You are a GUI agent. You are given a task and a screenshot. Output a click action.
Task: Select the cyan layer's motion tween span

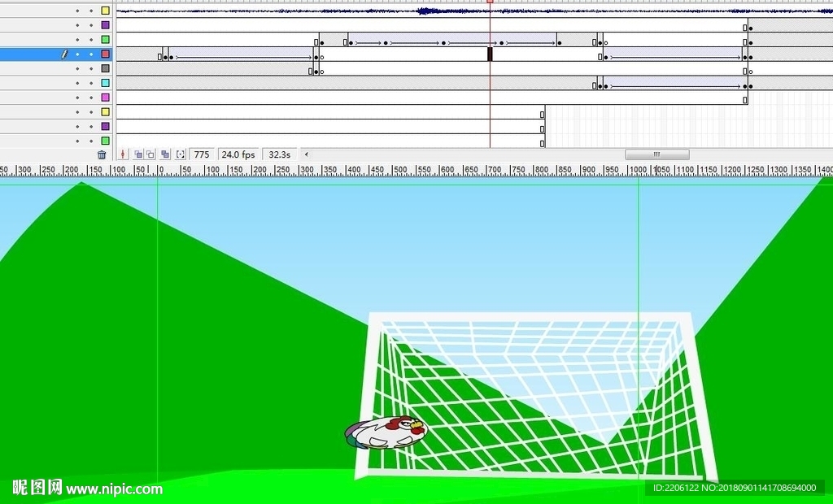click(x=674, y=83)
